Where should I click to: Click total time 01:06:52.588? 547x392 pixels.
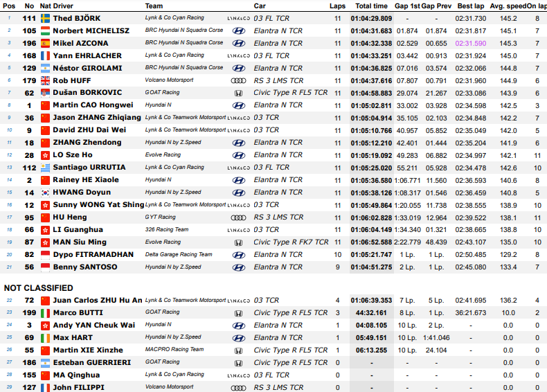click(371, 242)
